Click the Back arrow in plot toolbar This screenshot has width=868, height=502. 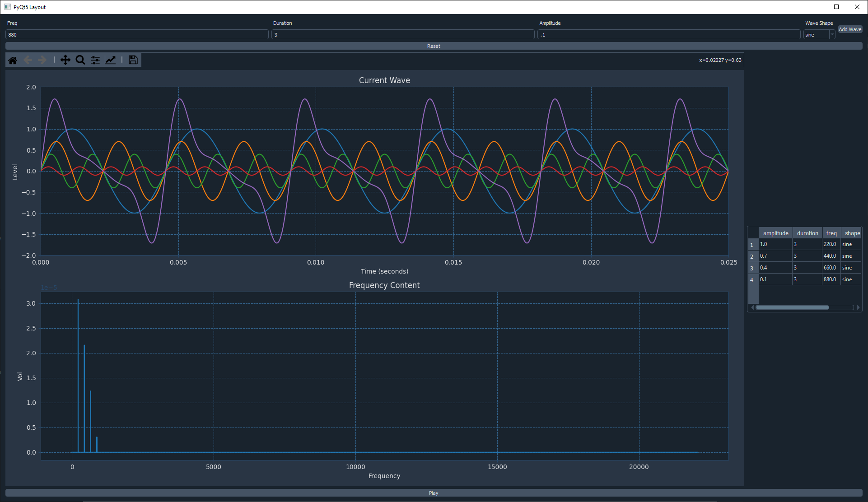tap(28, 60)
